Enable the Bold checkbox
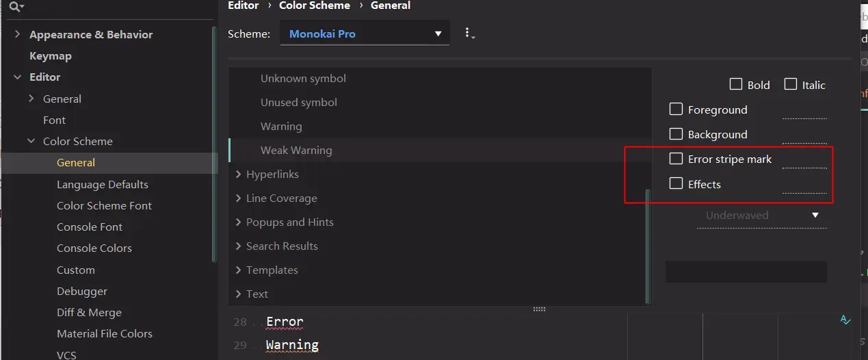 click(736, 84)
